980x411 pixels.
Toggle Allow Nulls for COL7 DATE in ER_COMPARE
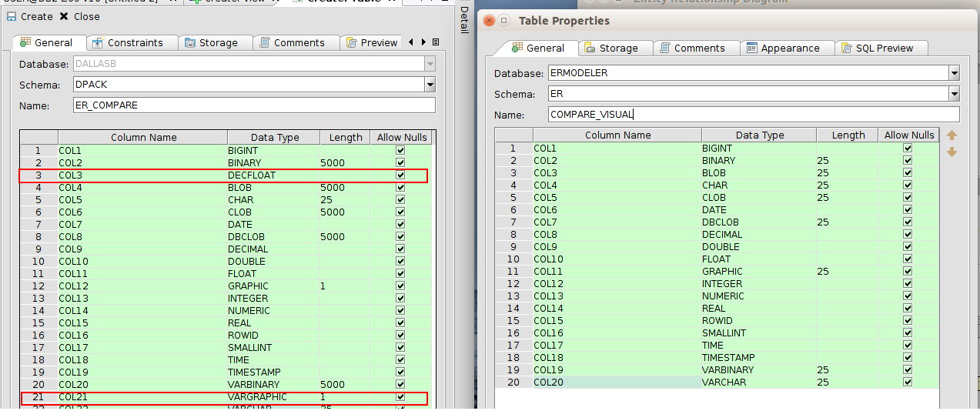tap(400, 224)
